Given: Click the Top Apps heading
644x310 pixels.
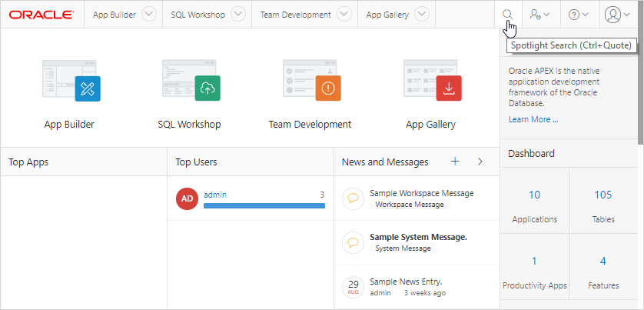Looking at the screenshot, I should tap(28, 162).
